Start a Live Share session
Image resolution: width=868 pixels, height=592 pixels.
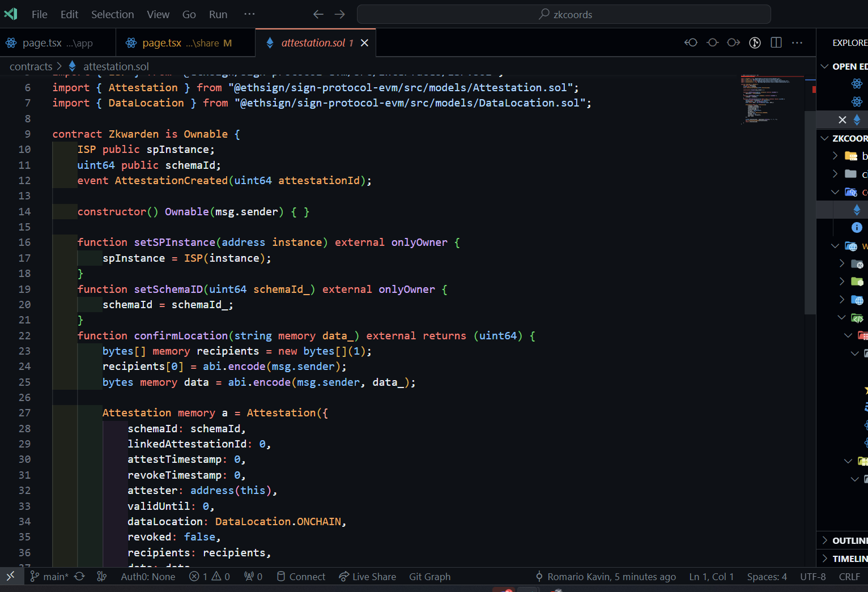click(368, 577)
